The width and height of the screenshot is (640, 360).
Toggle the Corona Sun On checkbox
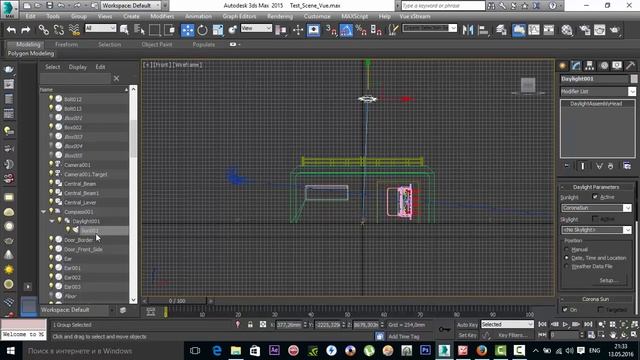565,310
